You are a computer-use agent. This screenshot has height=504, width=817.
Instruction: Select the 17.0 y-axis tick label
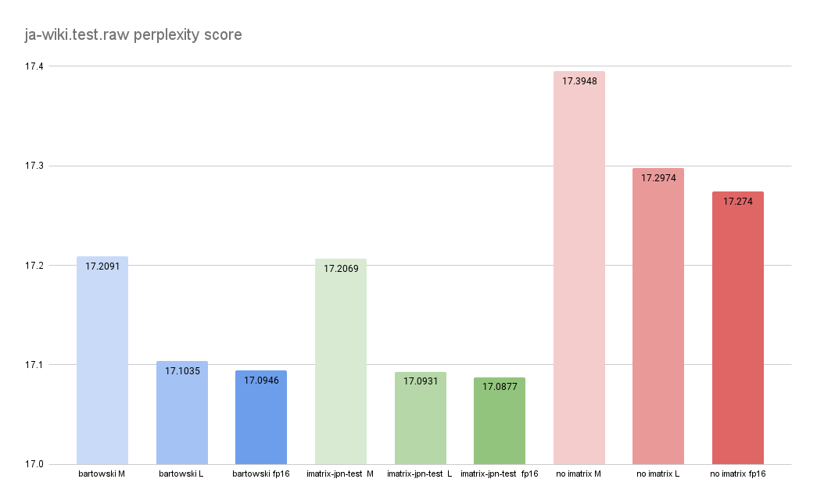pyautogui.click(x=35, y=465)
